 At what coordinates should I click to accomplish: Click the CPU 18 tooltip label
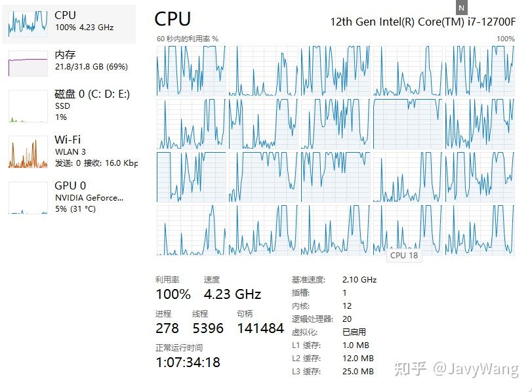(404, 256)
